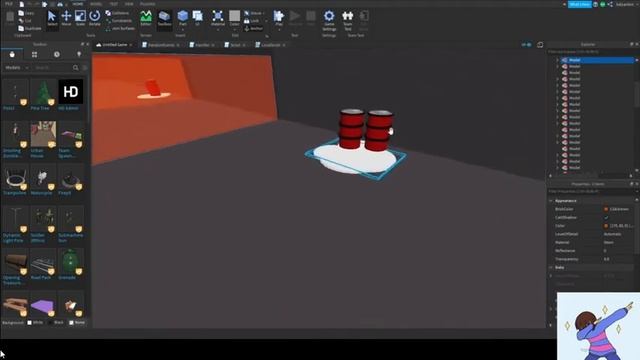Image resolution: width=640 pixels, height=360 pixels.
Task: Switch to the VIEW ribbon tab
Action: [x=129, y=4]
